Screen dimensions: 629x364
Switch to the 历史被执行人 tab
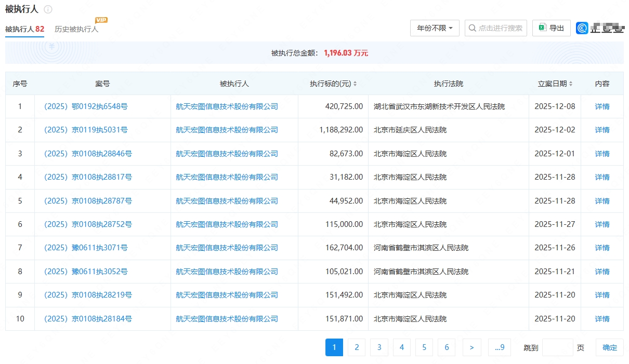(x=76, y=29)
